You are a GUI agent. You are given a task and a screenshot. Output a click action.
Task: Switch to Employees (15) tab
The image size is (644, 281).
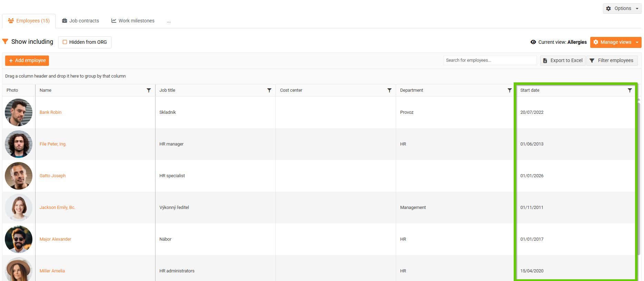pos(29,21)
